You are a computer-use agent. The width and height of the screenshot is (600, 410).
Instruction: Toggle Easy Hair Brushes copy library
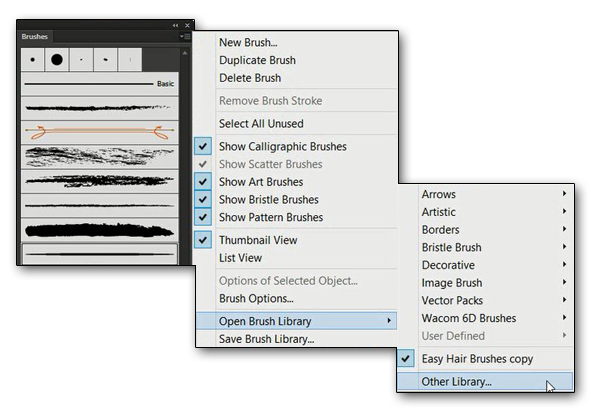[485, 359]
